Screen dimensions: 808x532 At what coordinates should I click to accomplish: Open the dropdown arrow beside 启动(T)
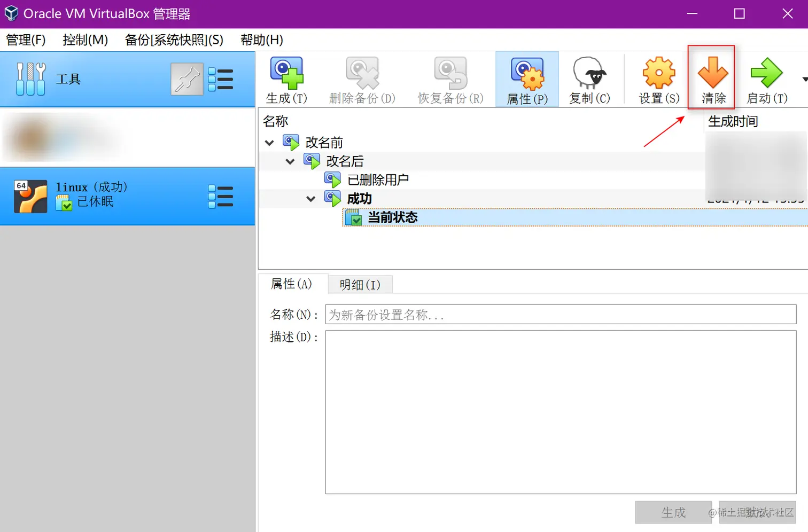804,80
